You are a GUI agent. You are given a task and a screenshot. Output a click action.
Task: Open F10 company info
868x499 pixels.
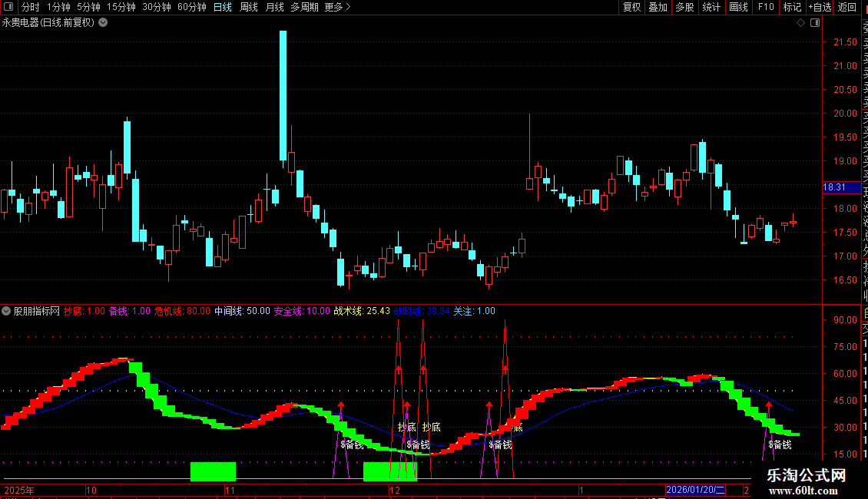(x=766, y=7)
